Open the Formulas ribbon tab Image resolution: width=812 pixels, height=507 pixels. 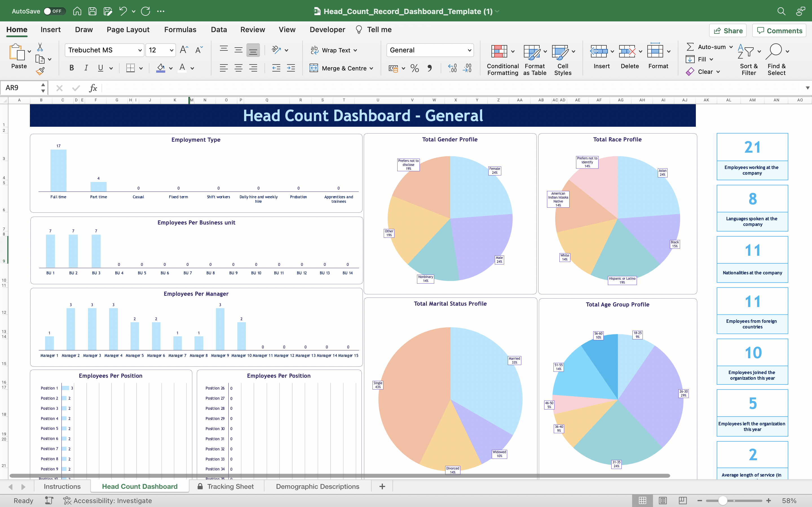tap(180, 30)
